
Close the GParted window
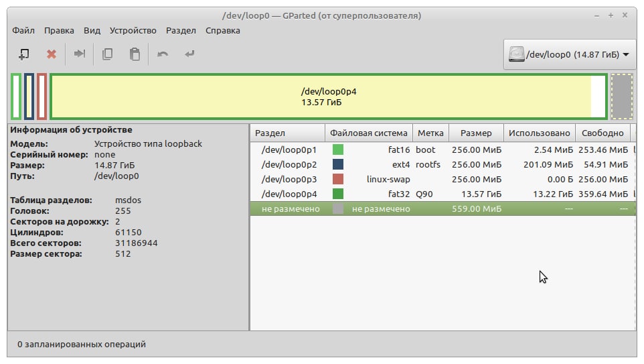(625, 15)
